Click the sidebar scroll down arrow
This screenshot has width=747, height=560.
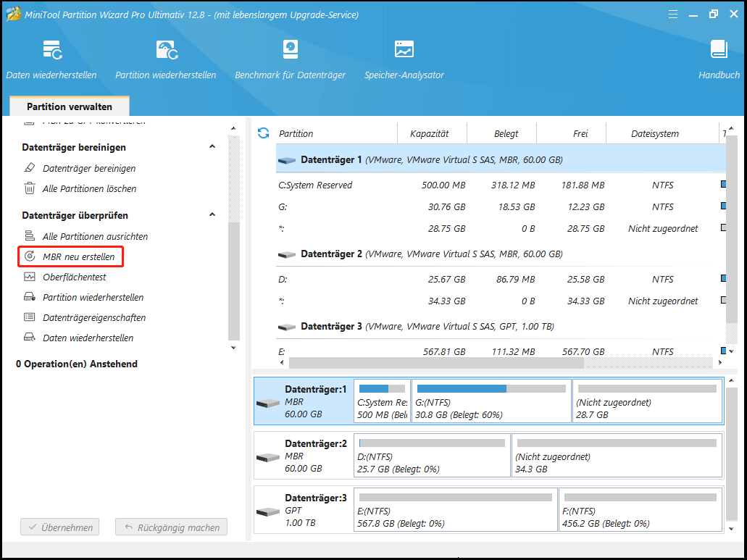(x=233, y=348)
